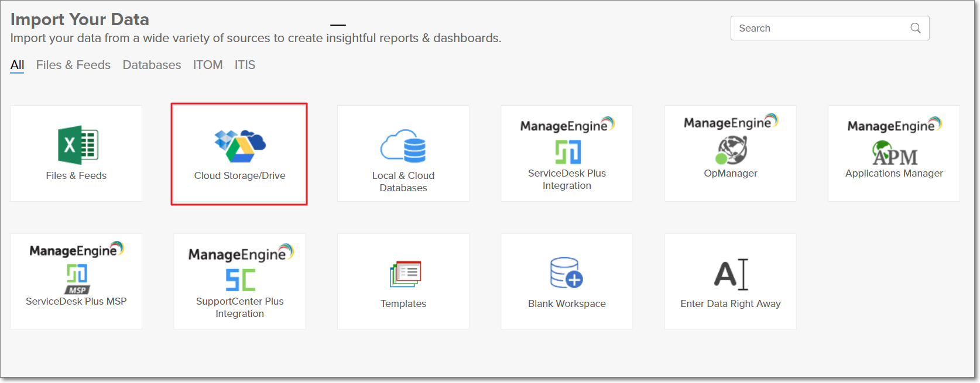
Task: Click the search magnifier icon
Action: [916, 28]
